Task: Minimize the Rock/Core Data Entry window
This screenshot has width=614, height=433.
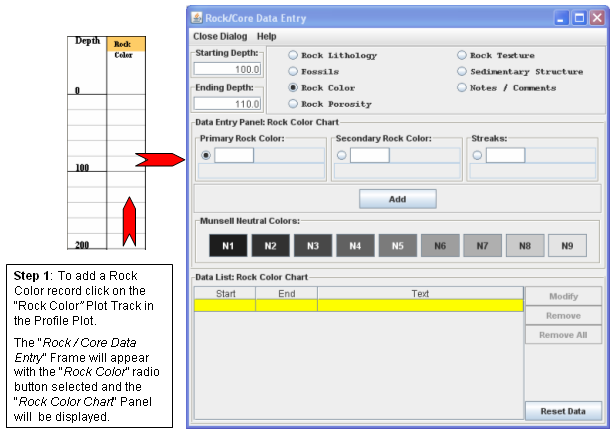Action: pyautogui.click(x=561, y=18)
